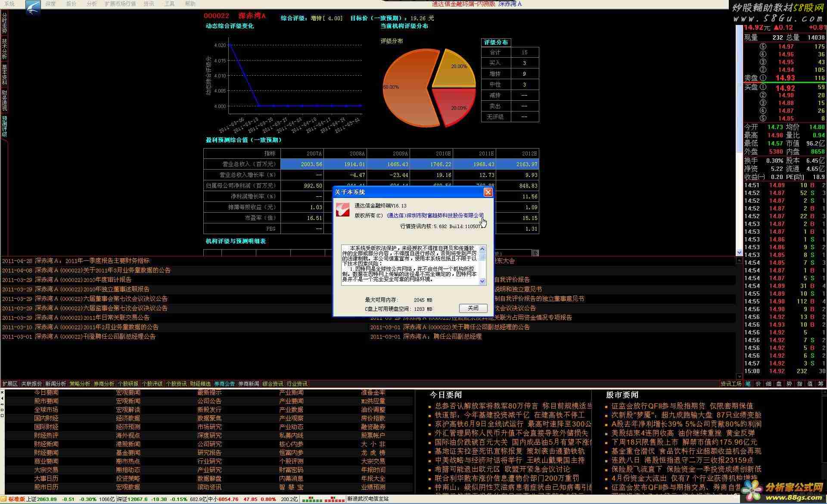Click the red logo icon in About dialog
Screen dimensions: 827x504
[x=342, y=210]
